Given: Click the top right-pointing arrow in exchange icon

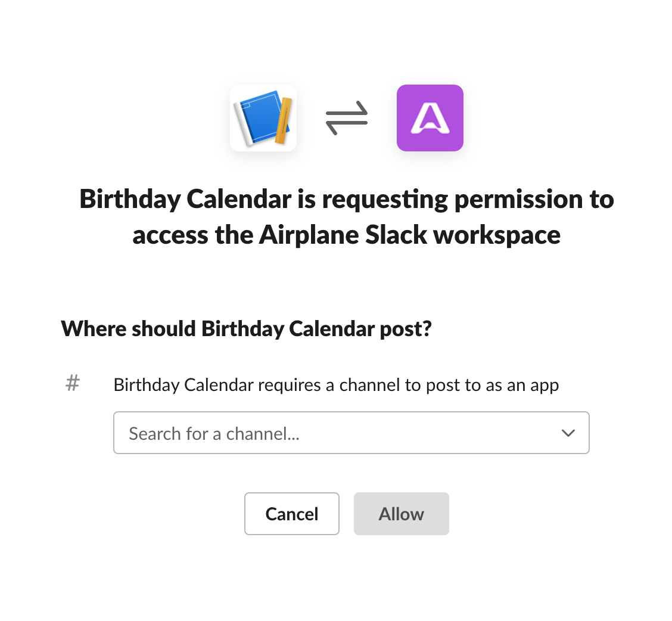Looking at the screenshot, I should [x=347, y=109].
